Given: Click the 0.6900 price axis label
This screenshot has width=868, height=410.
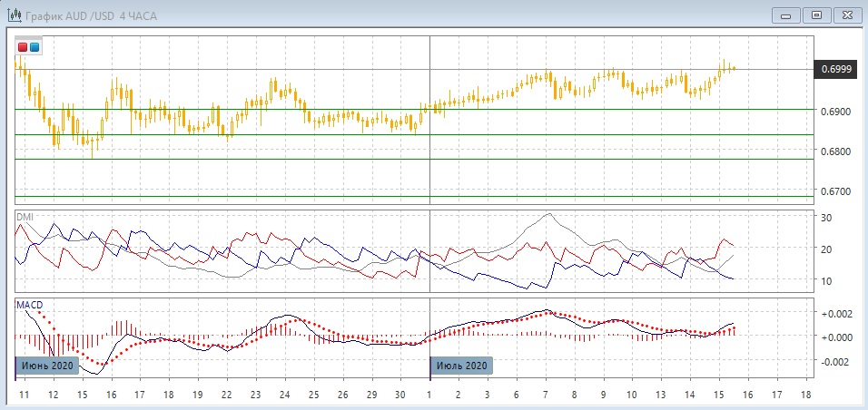Looking at the screenshot, I should pos(835,112).
